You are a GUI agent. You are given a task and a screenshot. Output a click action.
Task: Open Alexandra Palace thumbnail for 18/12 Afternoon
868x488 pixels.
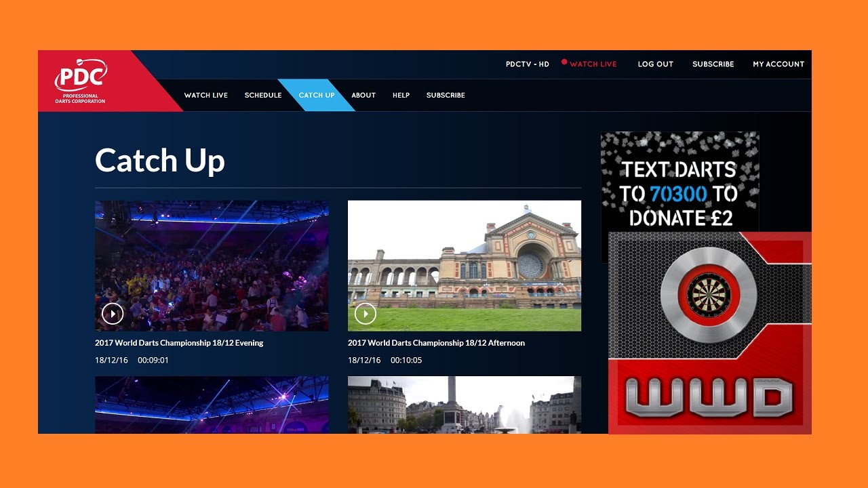[x=465, y=266]
